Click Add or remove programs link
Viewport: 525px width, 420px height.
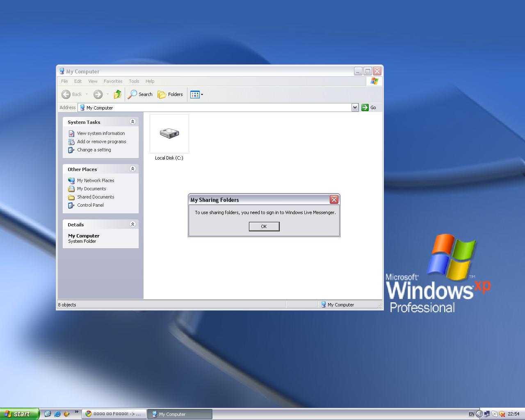pyautogui.click(x=101, y=142)
